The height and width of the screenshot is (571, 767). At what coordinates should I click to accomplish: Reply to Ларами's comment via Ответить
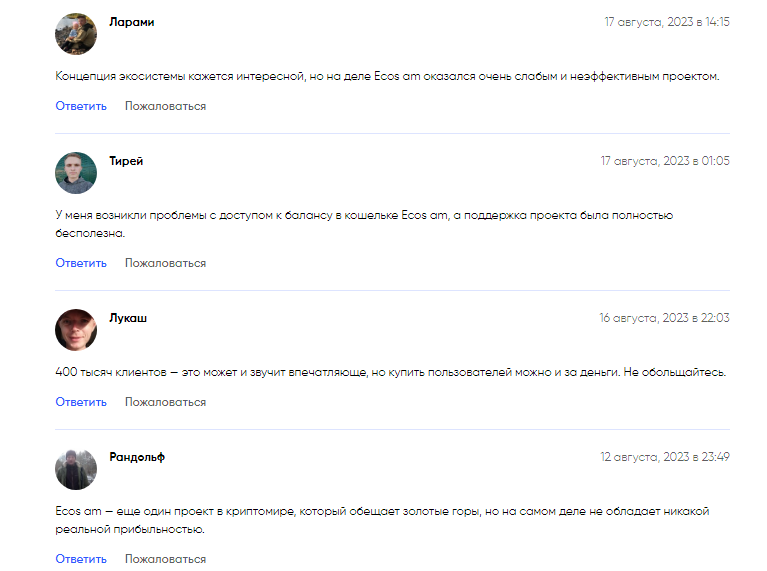point(81,106)
